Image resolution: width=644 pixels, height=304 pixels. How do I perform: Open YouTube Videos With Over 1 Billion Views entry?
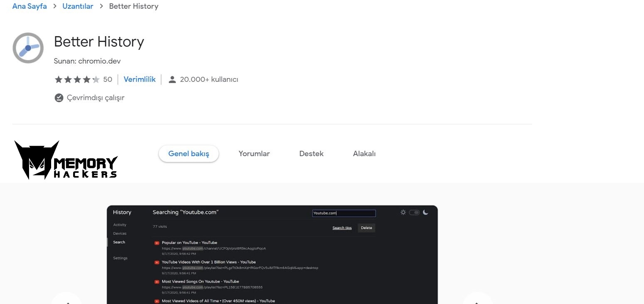tap(209, 262)
